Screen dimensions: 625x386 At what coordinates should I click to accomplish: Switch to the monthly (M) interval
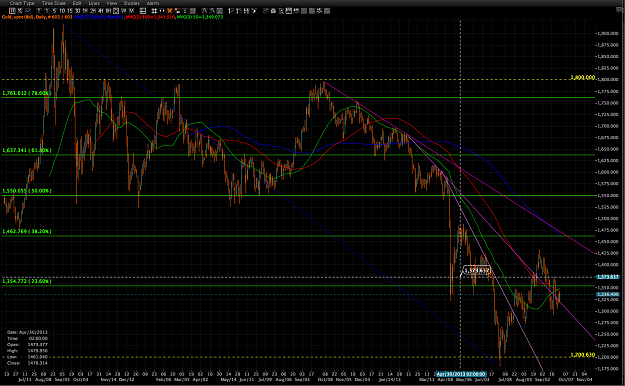(x=131, y=11)
